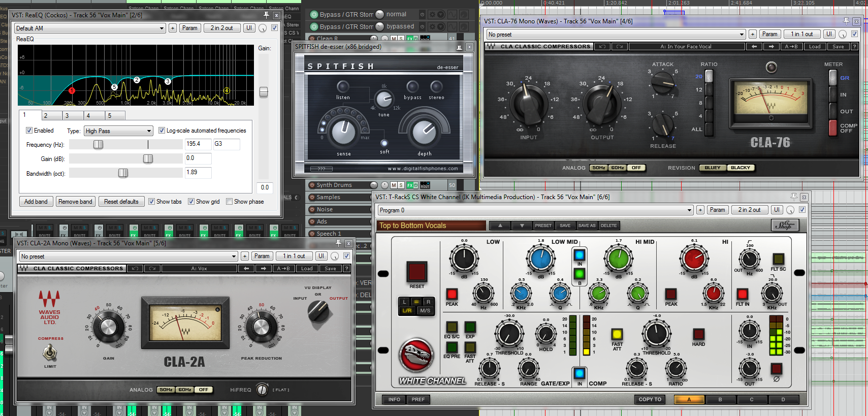Click the White Channel LOW gain knob
The width and height of the screenshot is (868, 416).
coord(464,259)
